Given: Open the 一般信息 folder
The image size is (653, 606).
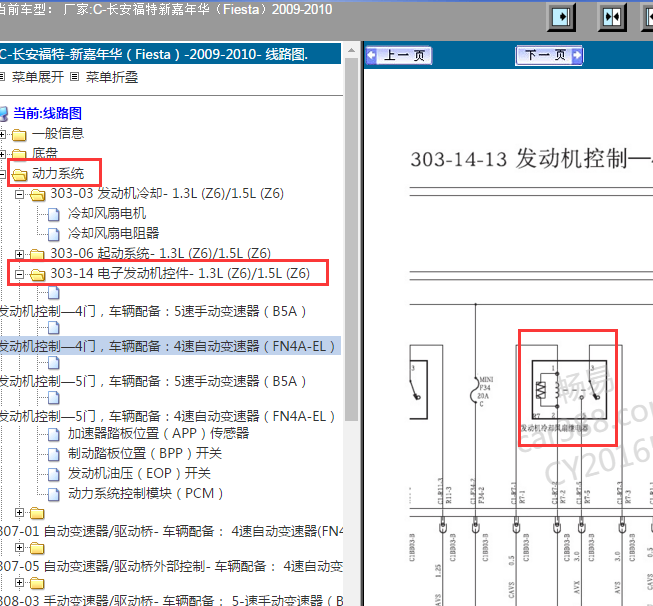Looking at the screenshot, I should click(x=58, y=133).
